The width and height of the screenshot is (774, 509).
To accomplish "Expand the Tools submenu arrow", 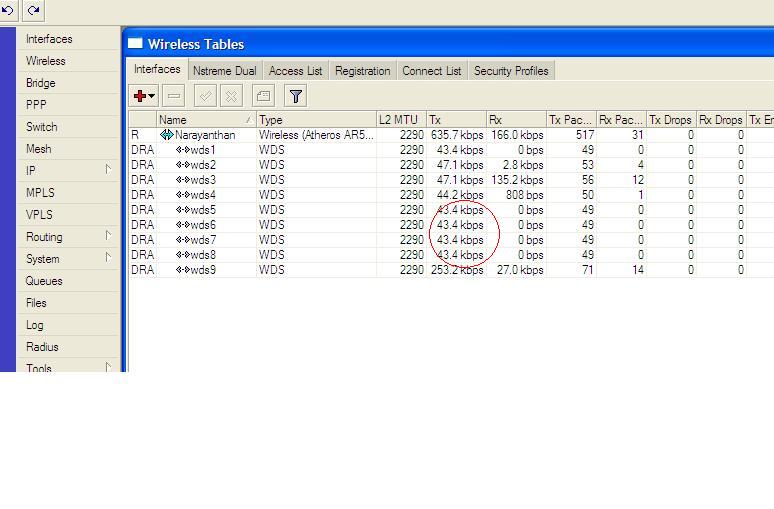I will click(x=108, y=366).
